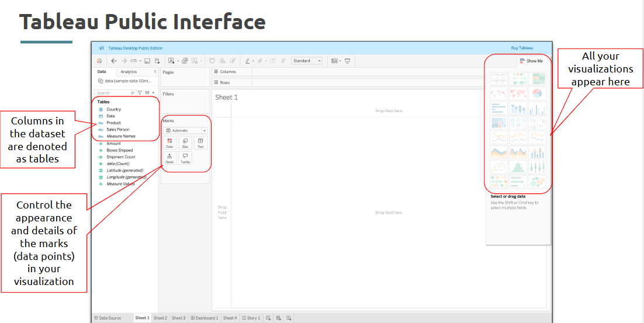
Task: Click the Sheet 1 title text
Action: click(226, 98)
